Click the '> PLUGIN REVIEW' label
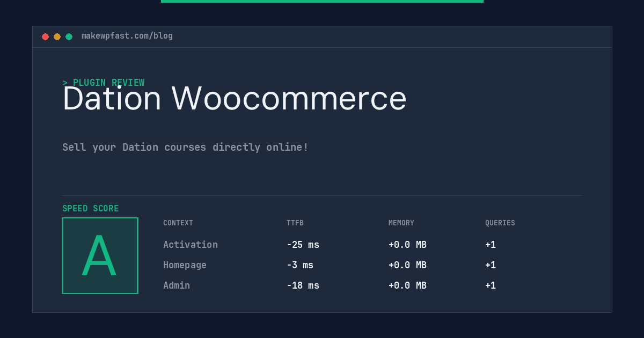644x338 pixels. (x=104, y=83)
